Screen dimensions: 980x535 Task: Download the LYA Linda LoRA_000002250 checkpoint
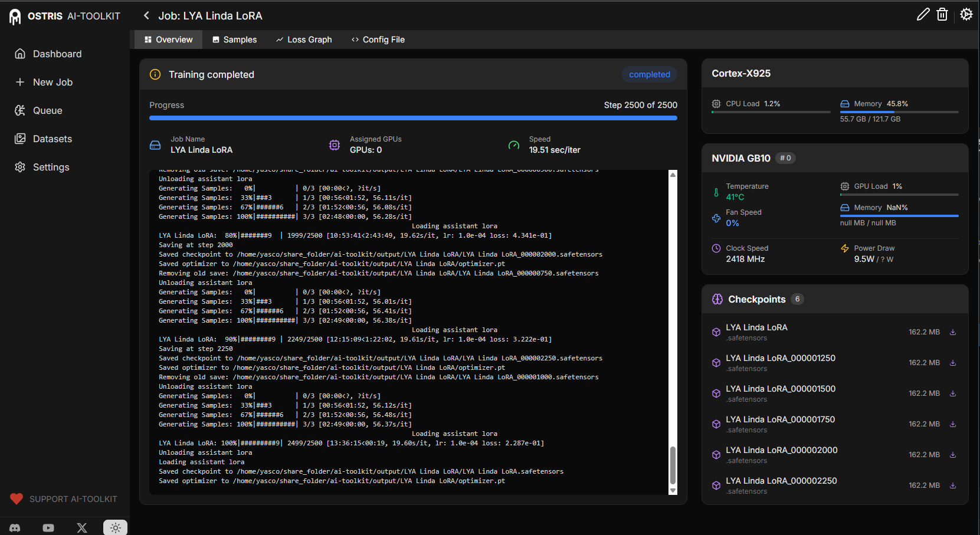(952, 485)
